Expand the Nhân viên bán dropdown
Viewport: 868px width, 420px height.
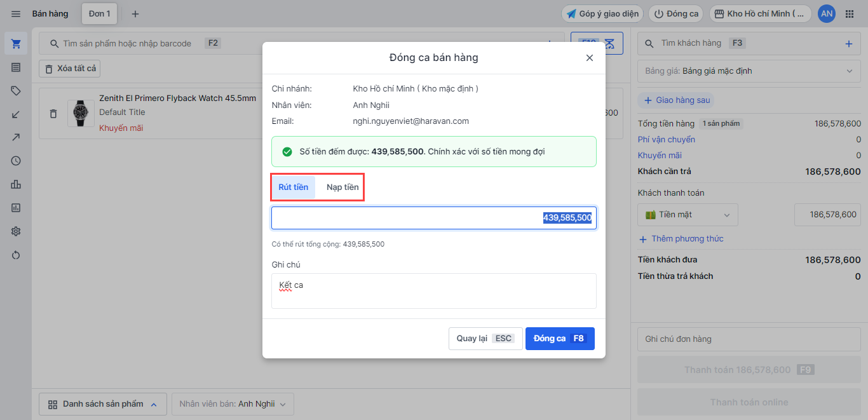pos(233,404)
